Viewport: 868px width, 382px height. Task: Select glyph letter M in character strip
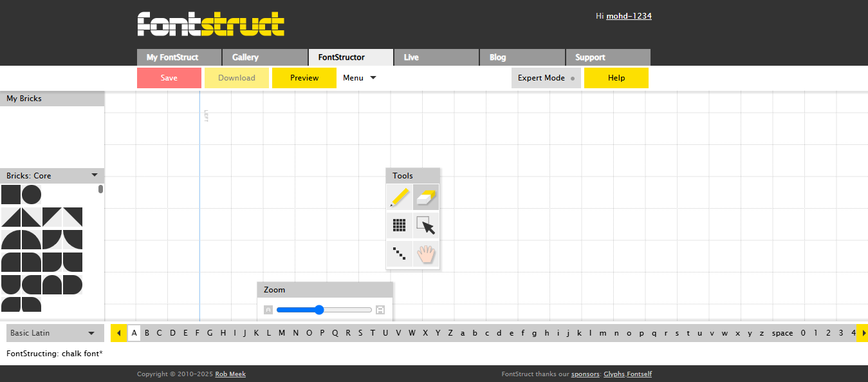tap(281, 332)
